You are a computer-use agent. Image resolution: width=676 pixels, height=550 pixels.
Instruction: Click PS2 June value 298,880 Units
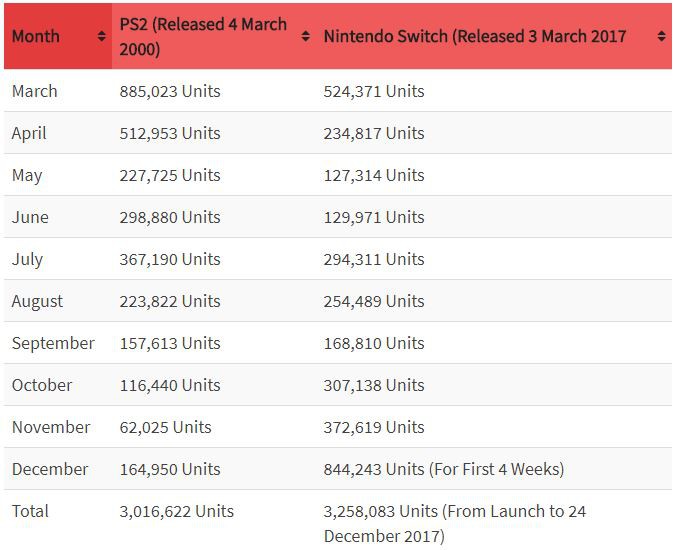pyautogui.click(x=170, y=217)
